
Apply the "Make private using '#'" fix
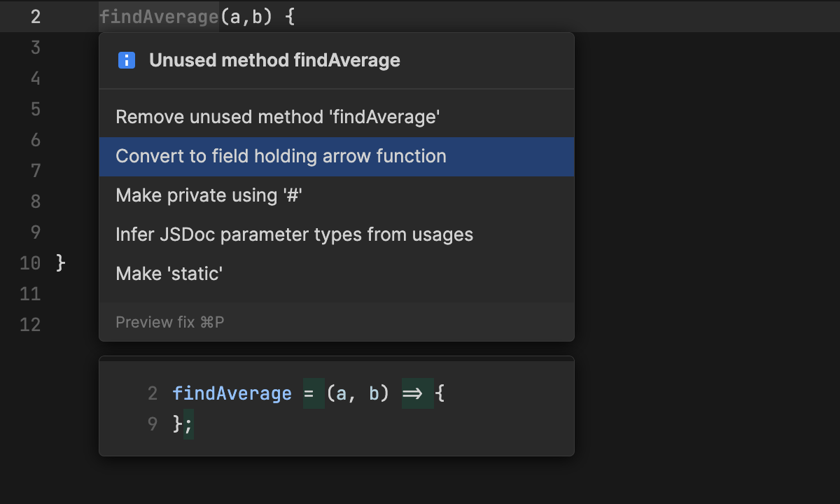pyautogui.click(x=208, y=195)
